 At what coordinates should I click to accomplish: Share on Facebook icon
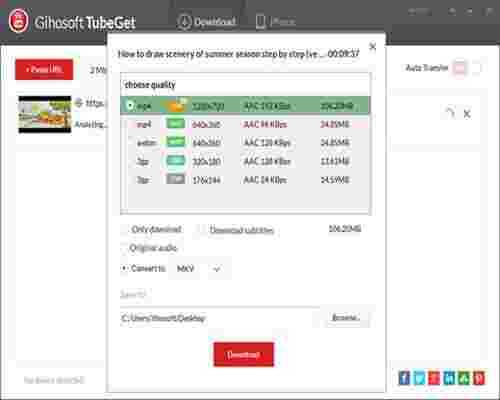click(404, 378)
